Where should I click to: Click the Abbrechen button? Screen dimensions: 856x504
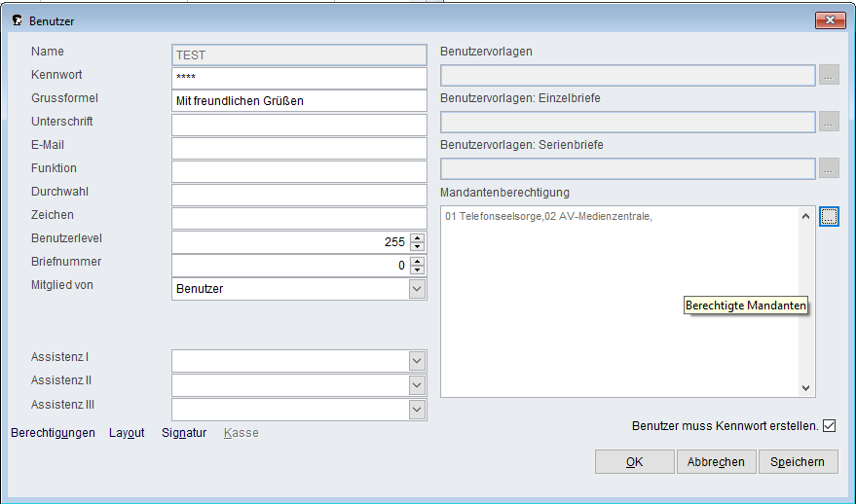716,462
